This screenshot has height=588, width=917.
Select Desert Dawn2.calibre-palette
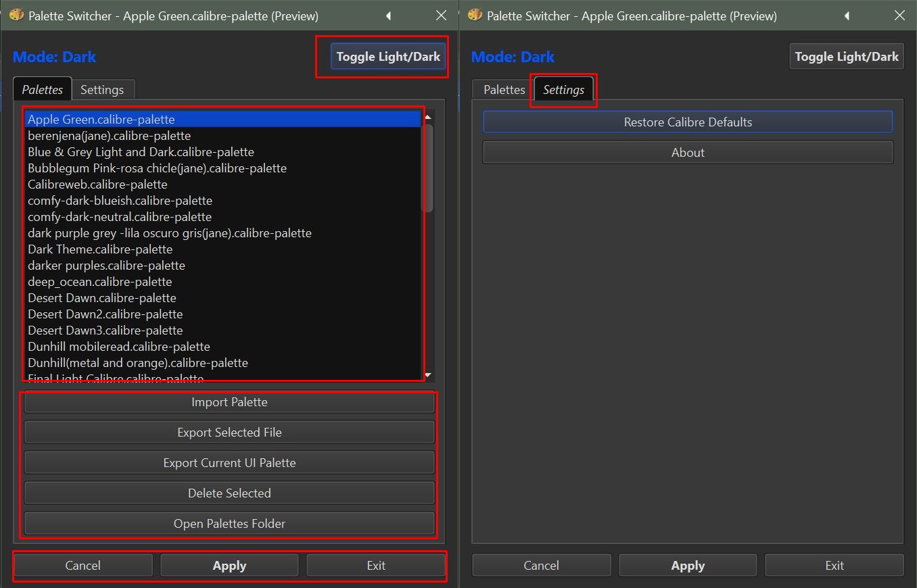pyautogui.click(x=223, y=314)
